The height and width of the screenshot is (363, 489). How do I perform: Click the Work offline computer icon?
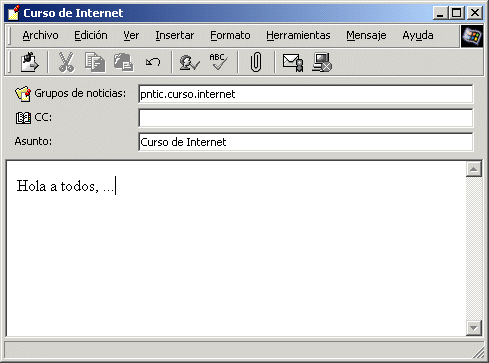(x=322, y=62)
